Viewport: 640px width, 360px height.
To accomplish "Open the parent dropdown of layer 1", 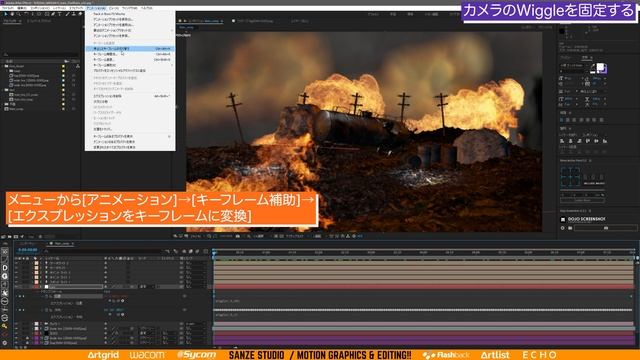I will pos(197,263).
